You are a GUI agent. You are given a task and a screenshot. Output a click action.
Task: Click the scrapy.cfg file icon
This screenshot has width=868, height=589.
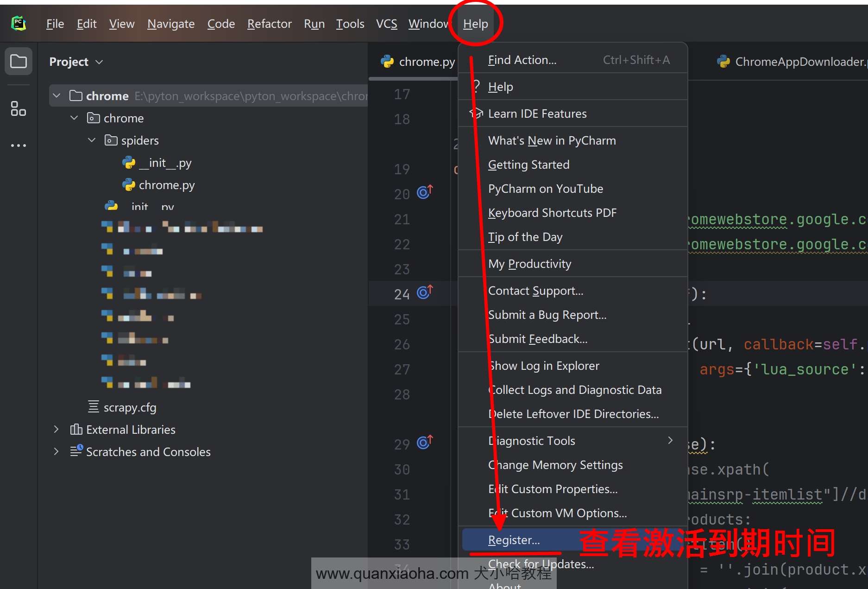94,407
